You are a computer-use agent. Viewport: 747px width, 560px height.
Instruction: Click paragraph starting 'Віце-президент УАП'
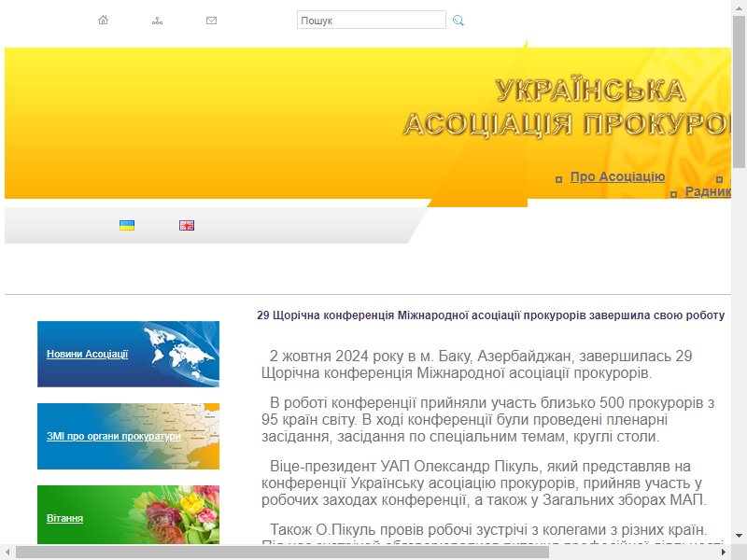(484, 483)
